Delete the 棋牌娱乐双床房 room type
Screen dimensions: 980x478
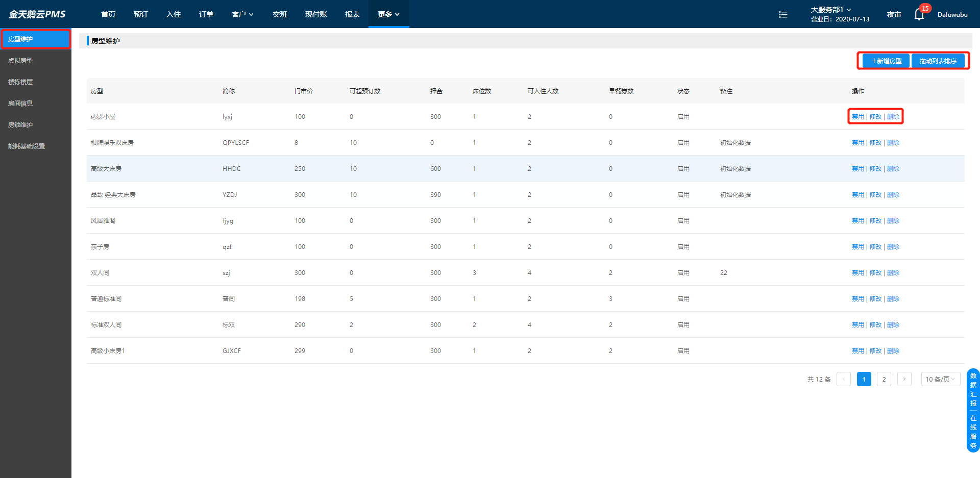pyautogui.click(x=893, y=143)
